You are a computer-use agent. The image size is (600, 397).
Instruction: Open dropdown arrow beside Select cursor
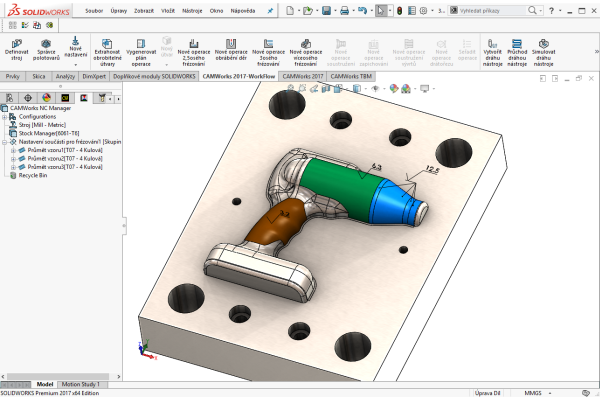pos(390,11)
